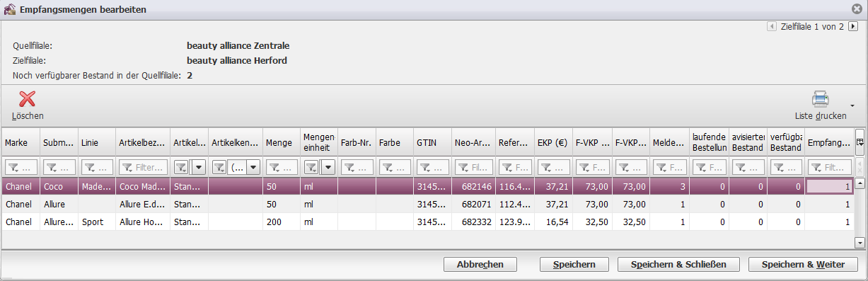Open the column chooser icon at table corner
The width and height of the screenshot is (868, 281).
click(860, 142)
